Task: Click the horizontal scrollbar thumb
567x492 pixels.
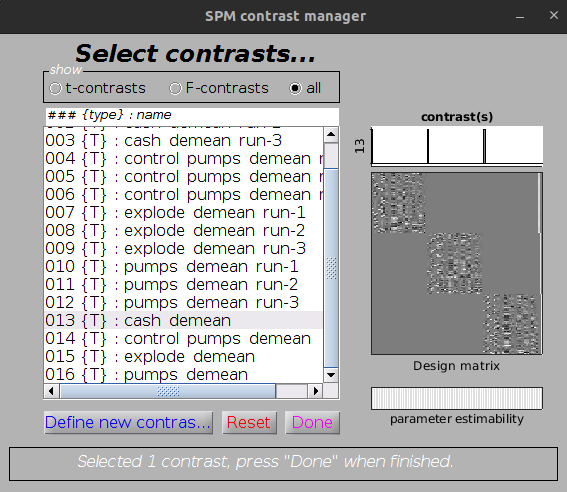Action: (168, 391)
